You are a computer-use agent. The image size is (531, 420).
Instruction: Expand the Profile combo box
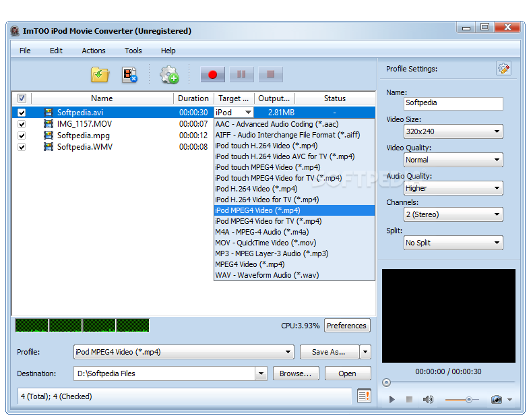point(184,352)
